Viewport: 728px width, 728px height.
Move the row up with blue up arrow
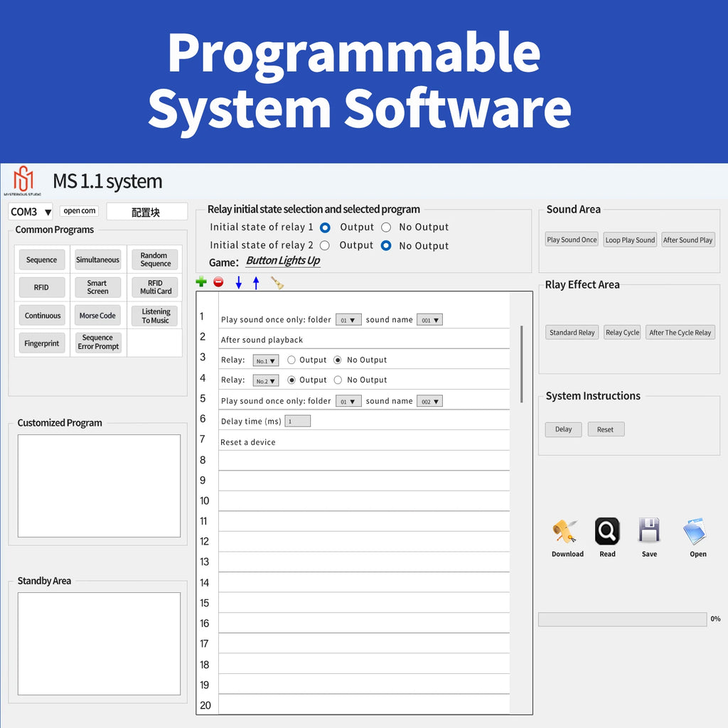pyautogui.click(x=256, y=282)
